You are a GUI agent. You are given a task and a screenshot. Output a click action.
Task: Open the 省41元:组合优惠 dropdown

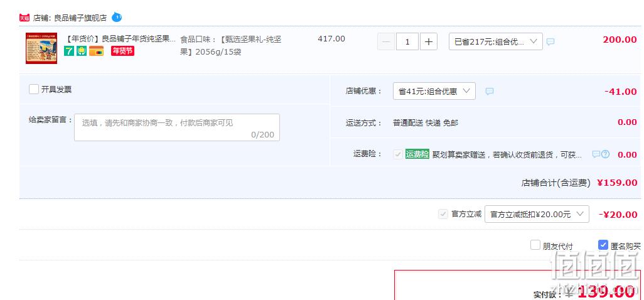point(434,91)
